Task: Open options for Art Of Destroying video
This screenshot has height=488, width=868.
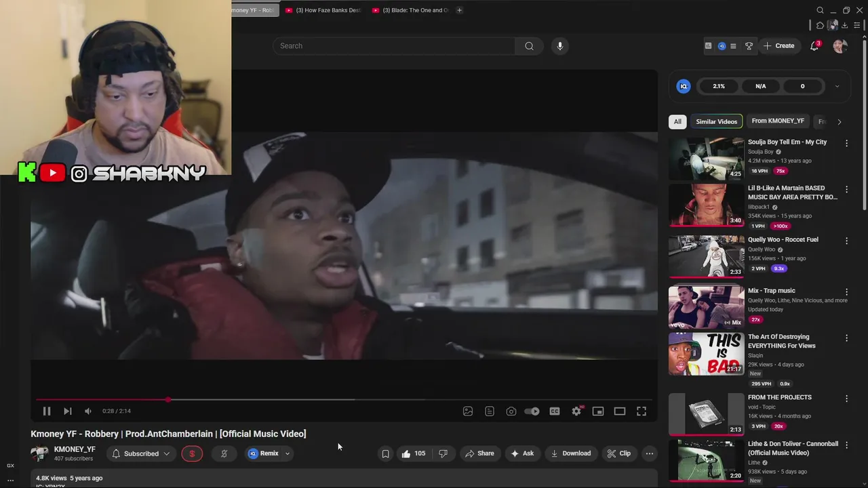Action: [846, 338]
